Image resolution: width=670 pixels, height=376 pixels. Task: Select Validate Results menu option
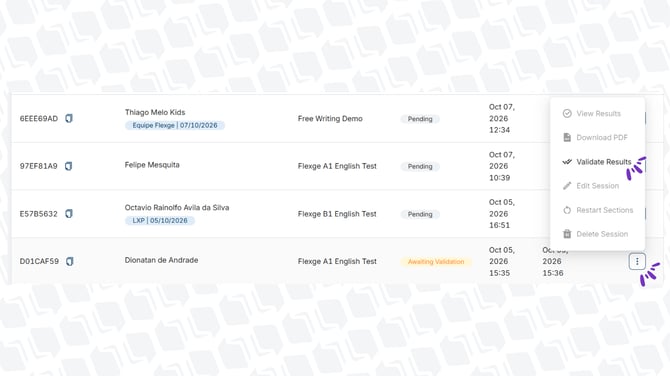598,162
